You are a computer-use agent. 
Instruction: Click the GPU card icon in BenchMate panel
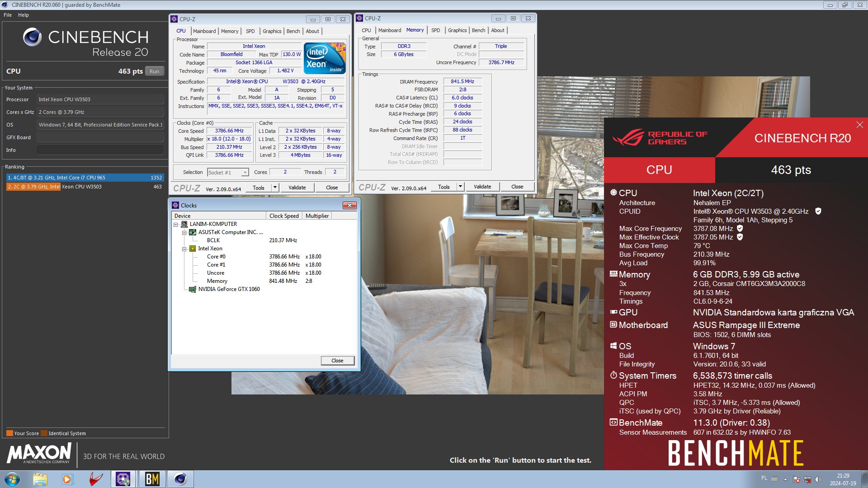(x=613, y=312)
